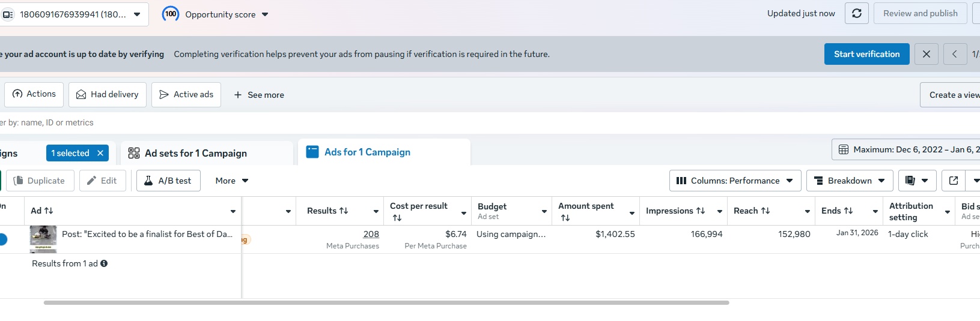Go to previous notification arrow

coord(955,54)
